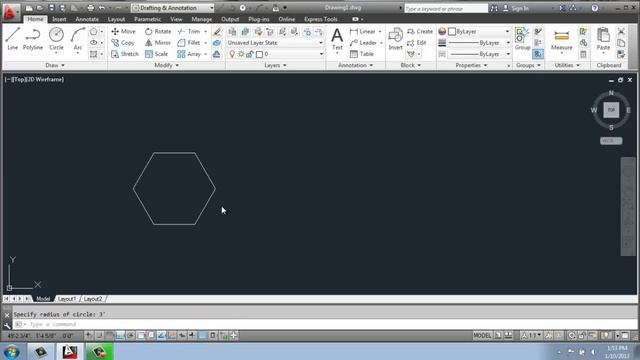Image resolution: width=640 pixels, height=360 pixels.
Task: Click the Group objects icon
Action: click(522, 39)
